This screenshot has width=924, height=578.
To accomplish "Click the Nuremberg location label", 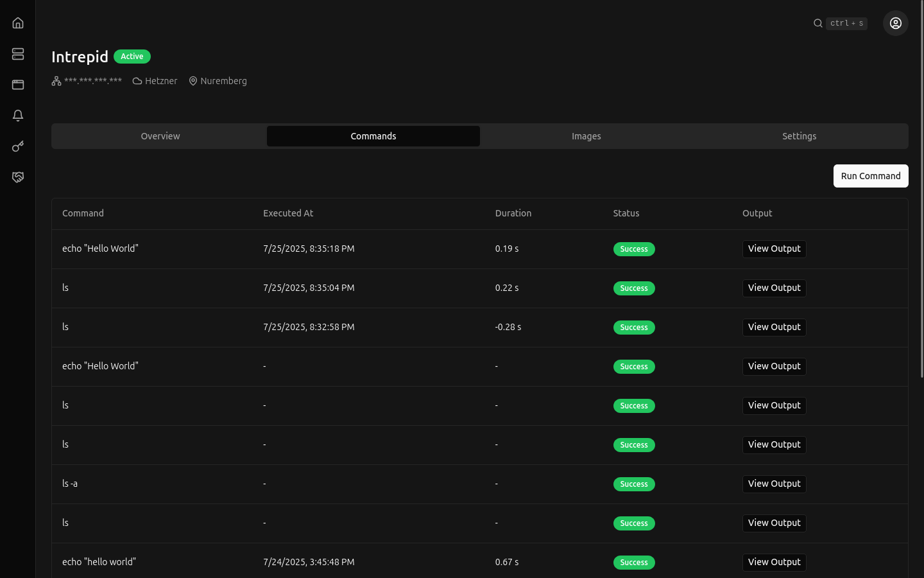I will pos(223,81).
